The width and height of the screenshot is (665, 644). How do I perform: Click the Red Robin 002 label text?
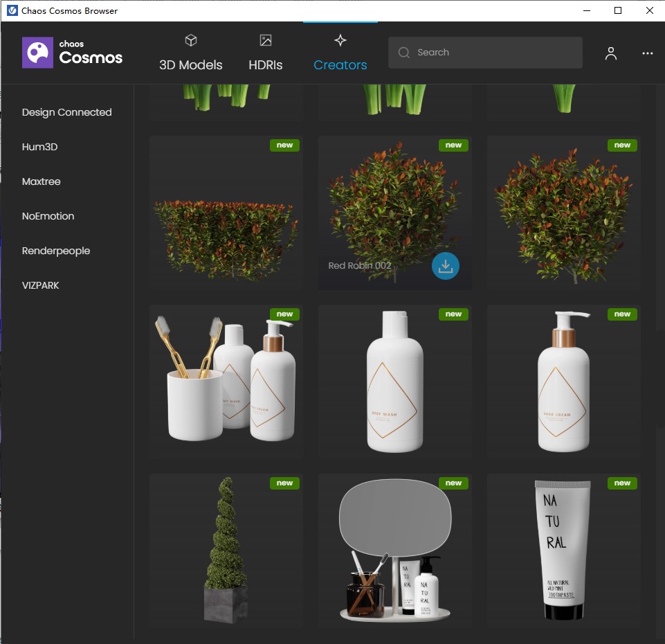360,265
